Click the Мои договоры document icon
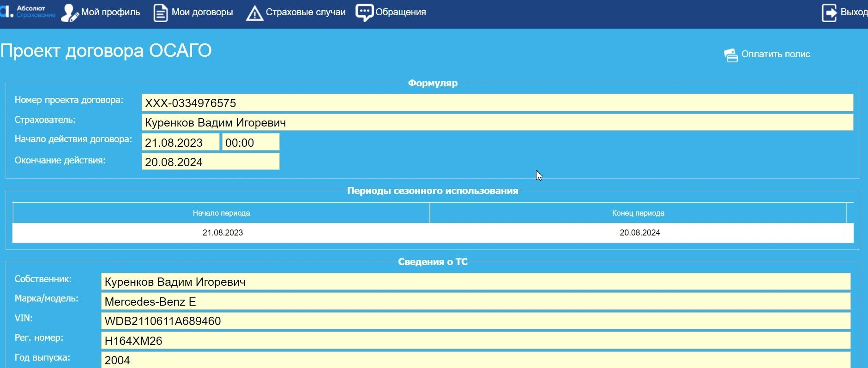Screen dimensions: 868x368 point(160,12)
